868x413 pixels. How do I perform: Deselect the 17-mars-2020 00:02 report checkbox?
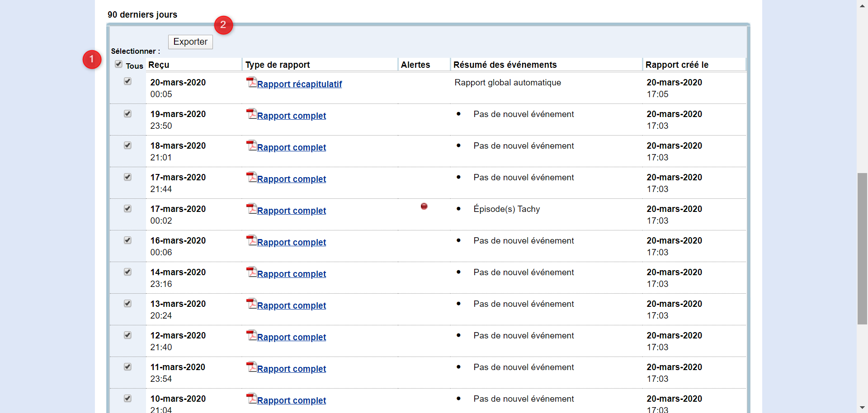[127, 209]
